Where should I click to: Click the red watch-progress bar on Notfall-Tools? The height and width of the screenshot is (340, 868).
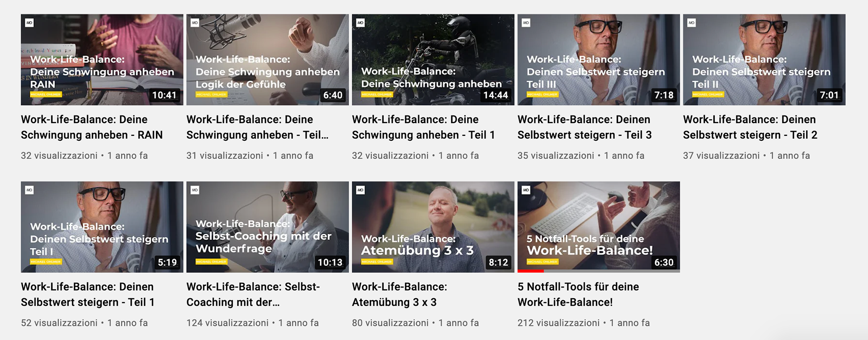pos(531,271)
